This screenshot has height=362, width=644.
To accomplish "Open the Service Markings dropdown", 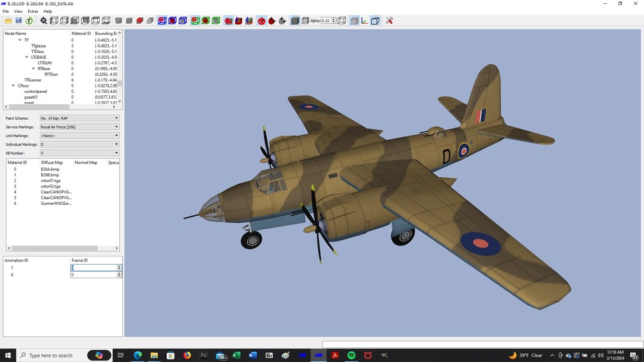I will [80, 127].
